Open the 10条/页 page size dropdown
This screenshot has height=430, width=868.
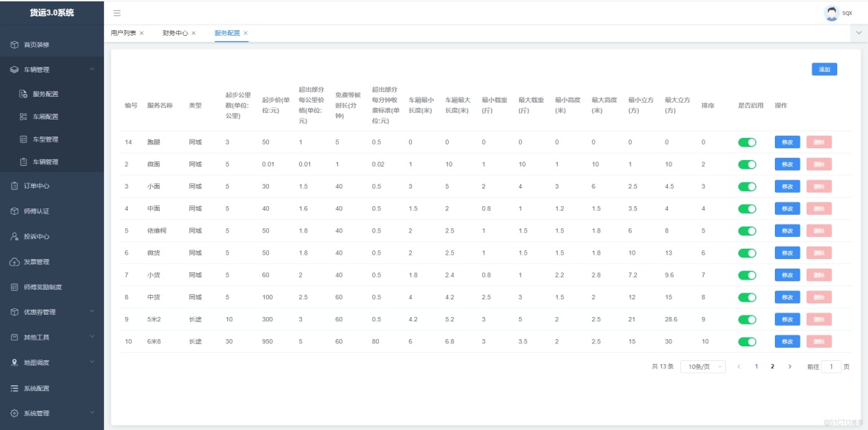[703, 367]
